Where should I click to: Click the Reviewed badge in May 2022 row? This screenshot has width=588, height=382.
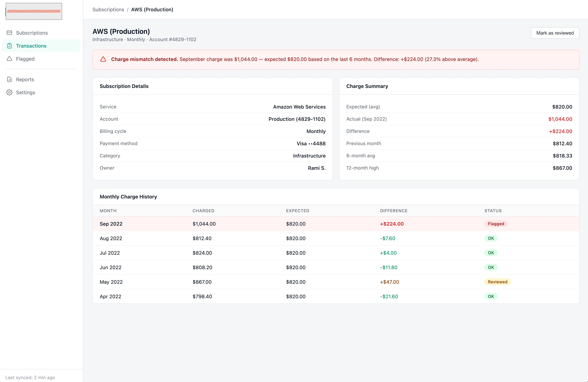coord(497,282)
